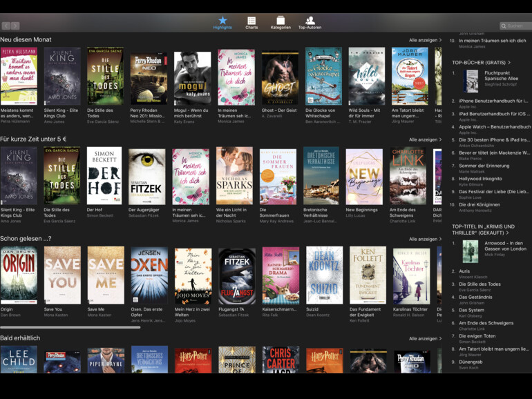
Task: Go forward with the right arrow button
Action: click(15, 26)
